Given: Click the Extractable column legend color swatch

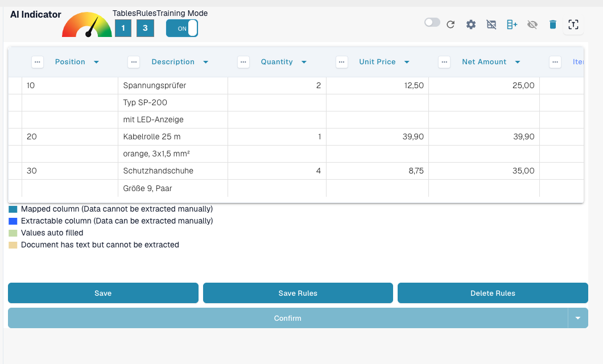Looking at the screenshot, I should [x=13, y=221].
